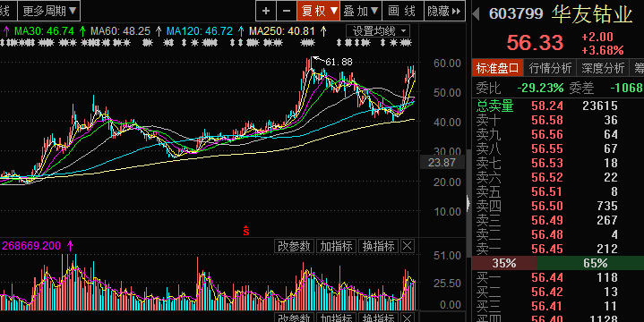
Task: Switch to the 标准盘口 tab
Action: coord(497,68)
